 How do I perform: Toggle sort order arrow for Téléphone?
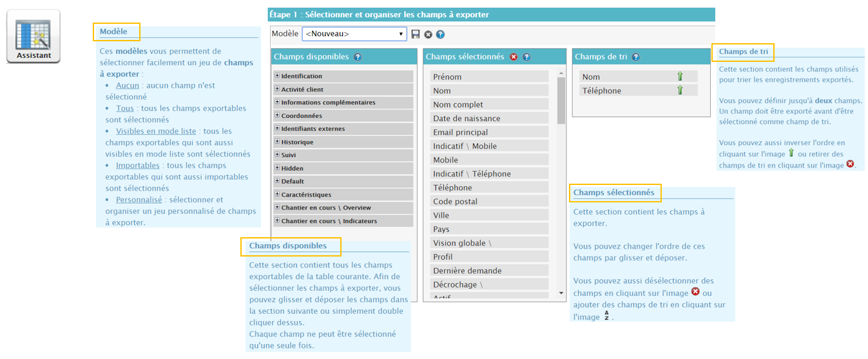point(679,91)
